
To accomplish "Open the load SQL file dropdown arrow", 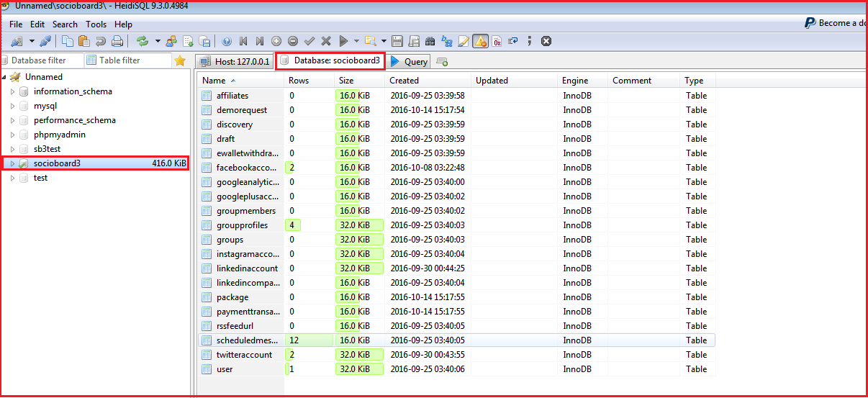I will [384, 41].
